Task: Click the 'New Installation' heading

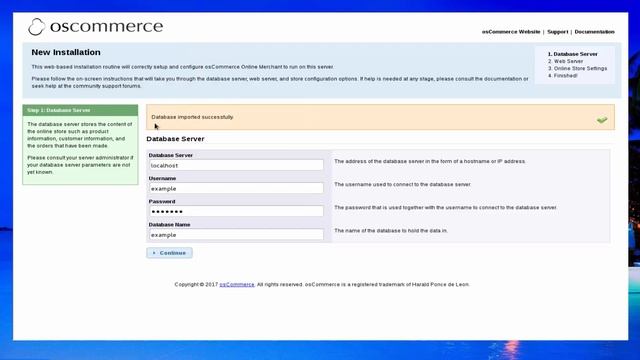Action: [x=66, y=52]
